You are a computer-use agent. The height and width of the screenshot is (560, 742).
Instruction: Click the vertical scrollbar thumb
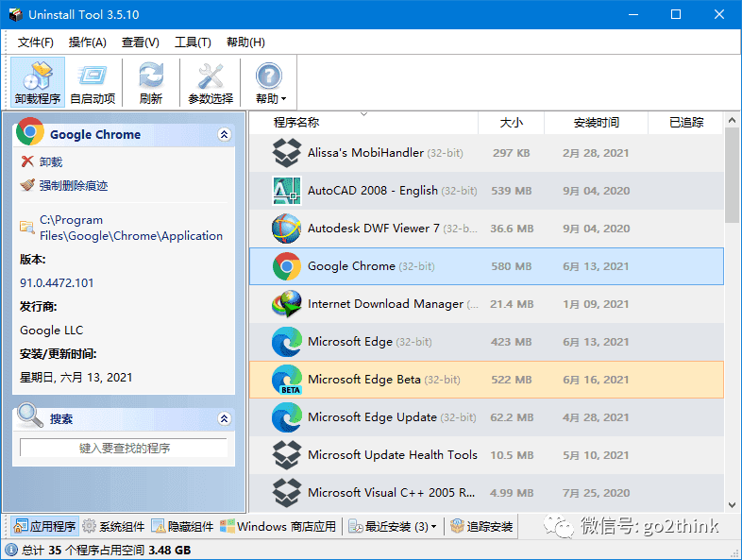[x=732, y=175]
